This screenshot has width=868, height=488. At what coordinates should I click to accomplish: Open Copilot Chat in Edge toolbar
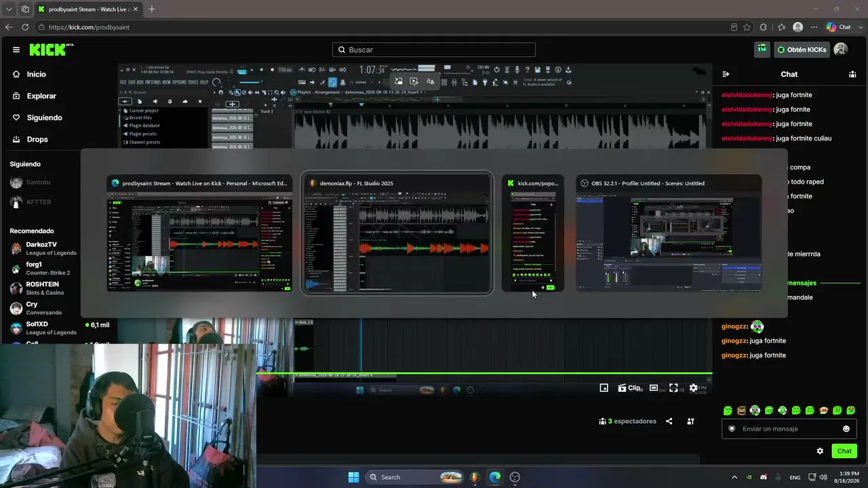coord(839,27)
